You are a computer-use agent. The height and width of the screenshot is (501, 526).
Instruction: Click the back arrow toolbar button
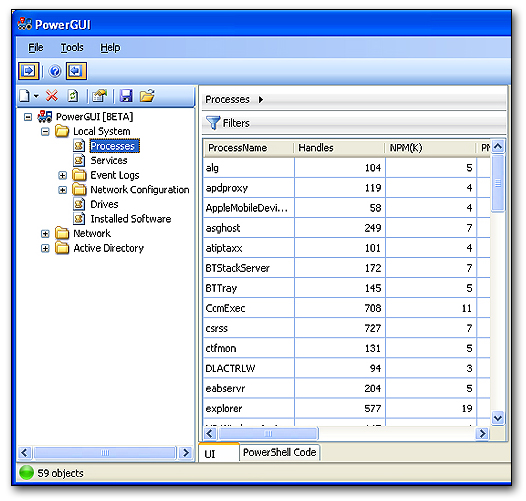[x=76, y=71]
